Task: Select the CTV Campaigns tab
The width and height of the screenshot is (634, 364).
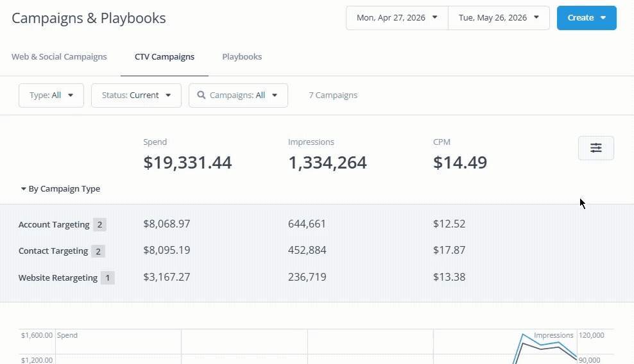Action: click(x=164, y=56)
